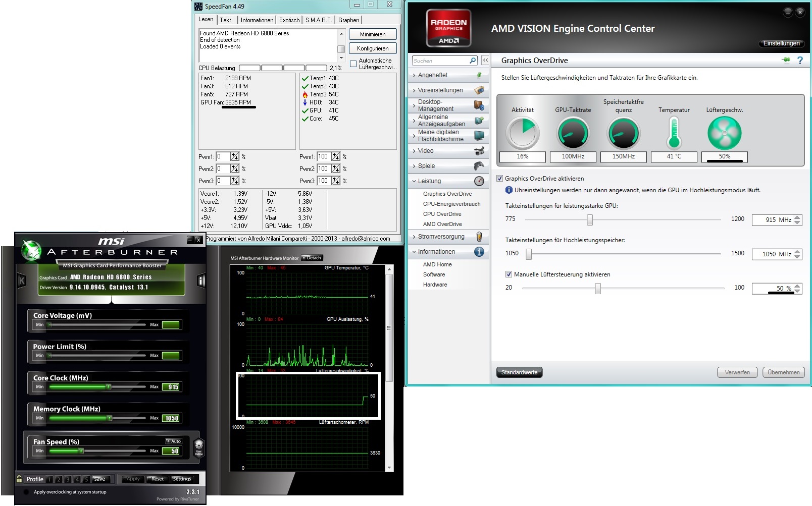Click the Aktivität gauge icon
812x506 pixels.
click(523, 133)
